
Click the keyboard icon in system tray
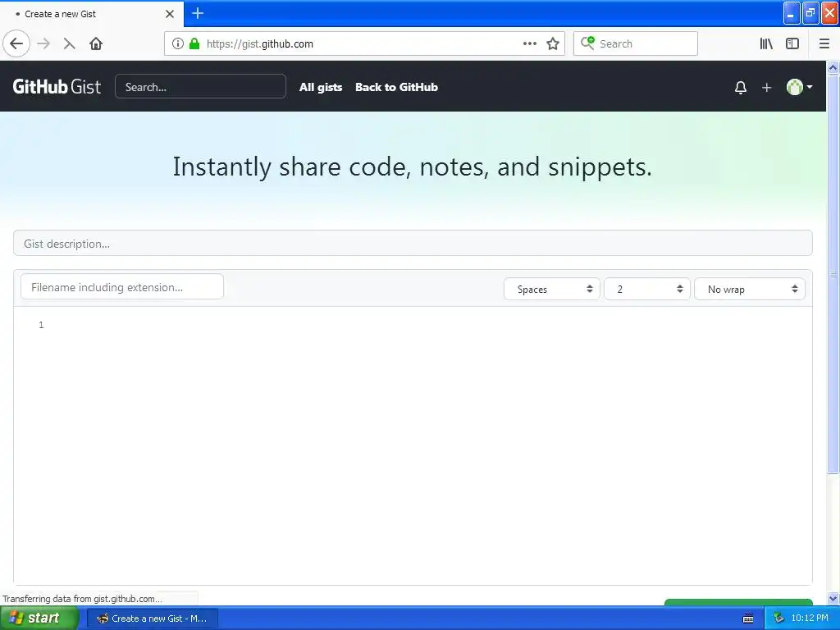pos(748,619)
